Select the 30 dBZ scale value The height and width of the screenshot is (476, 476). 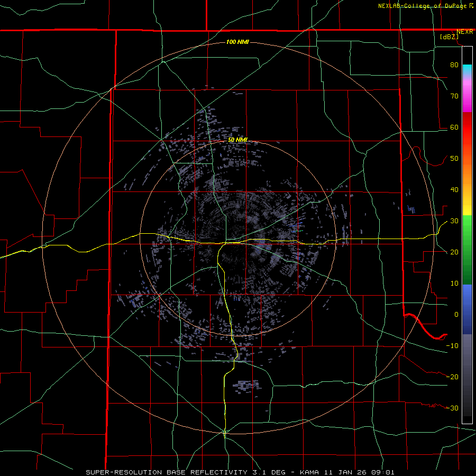tap(454, 221)
